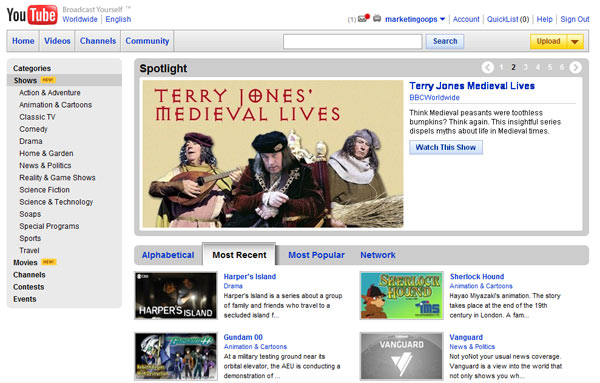Image resolution: width=600 pixels, height=383 pixels.
Task: Open the Help link
Action: click(545, 19)
